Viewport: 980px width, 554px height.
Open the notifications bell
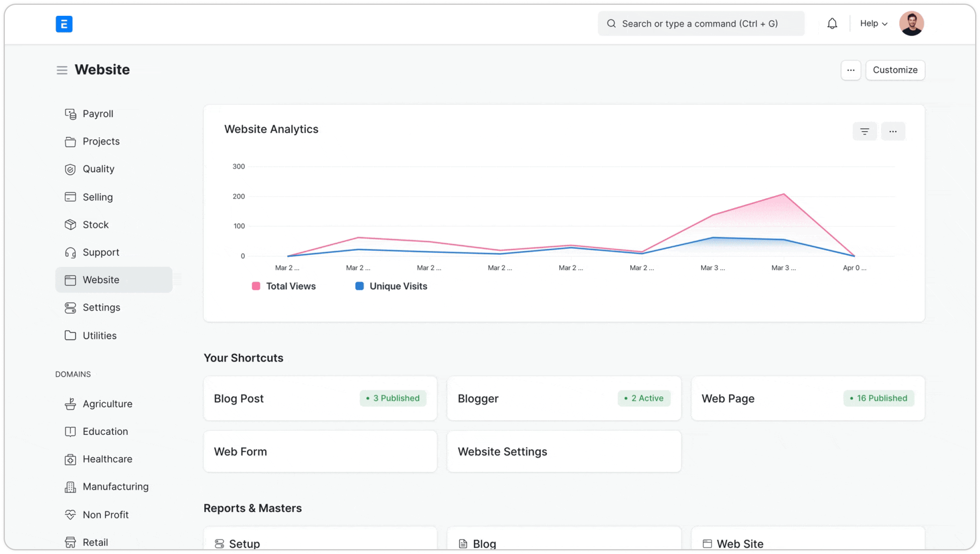pyautogui.click(x=832, y=23)
